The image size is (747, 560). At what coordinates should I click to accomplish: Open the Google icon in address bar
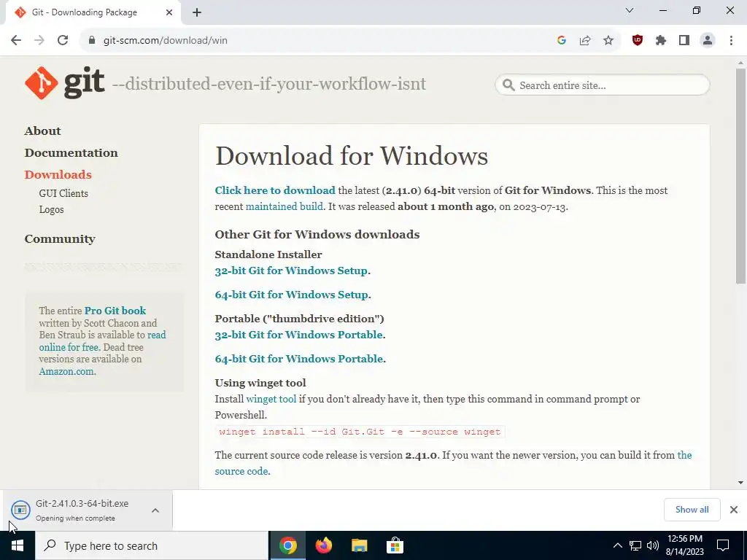(562, 41)
